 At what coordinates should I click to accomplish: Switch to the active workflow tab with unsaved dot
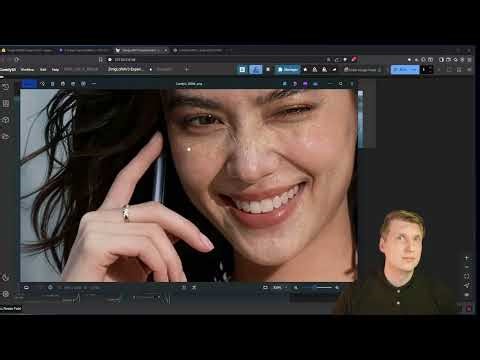click(x=128, y=69)
